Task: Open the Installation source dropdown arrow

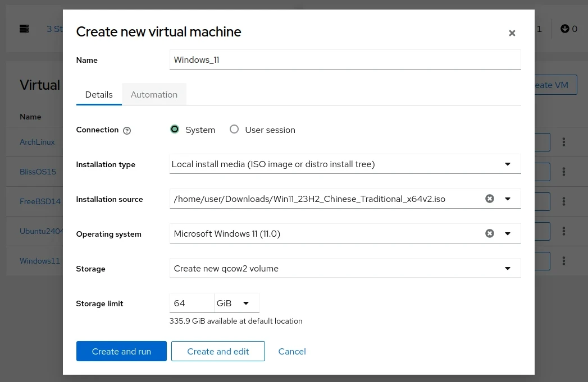Action: [x=508, y=199]
